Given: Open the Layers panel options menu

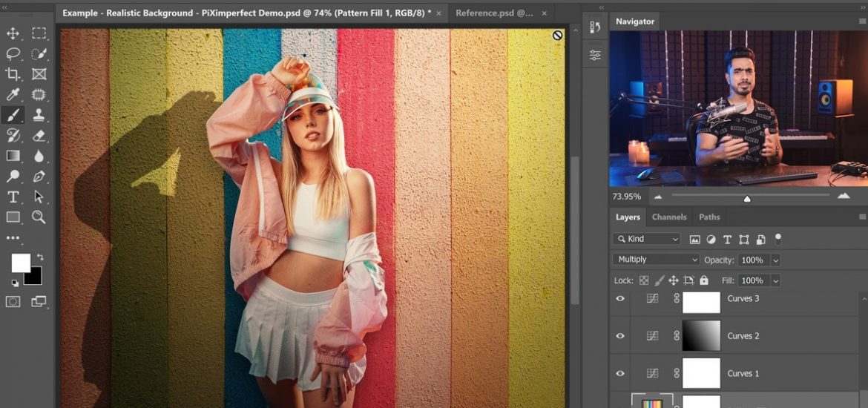Looking at the screenshot, I should (x=862, y=217).
